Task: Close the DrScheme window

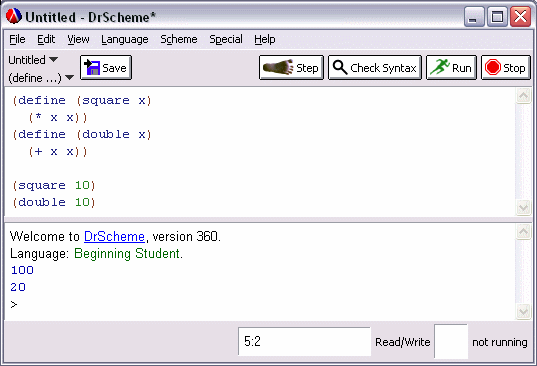Action: click(x=520, y=16)
